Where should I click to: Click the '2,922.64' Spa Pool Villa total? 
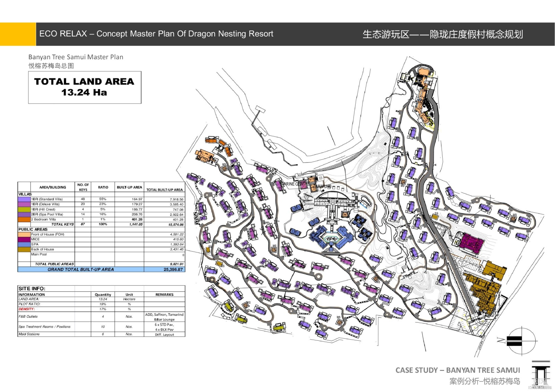[x=177, y=215]
